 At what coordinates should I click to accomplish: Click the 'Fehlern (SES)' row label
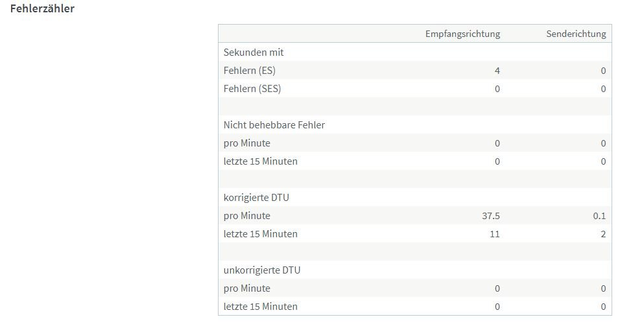pyautogui.click(x=252, y=89)
